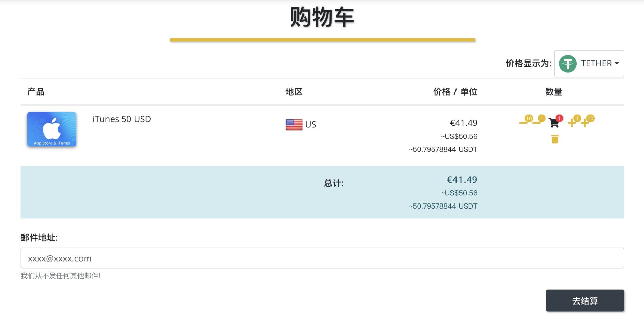This screenshot has height=318, width=644.
Task: Open the iTunes 50 USD product link
Action: coord(122,119)
